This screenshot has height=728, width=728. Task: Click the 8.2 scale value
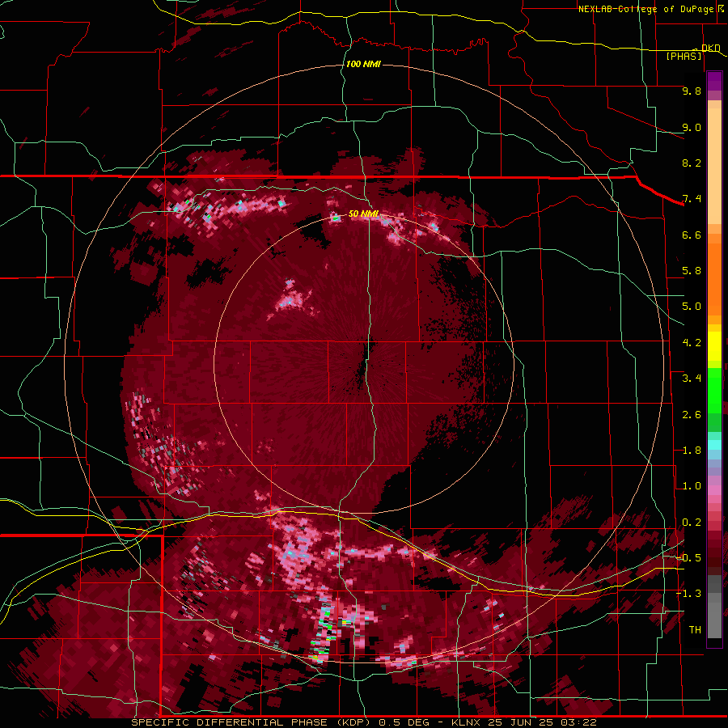tap(692, 163)
